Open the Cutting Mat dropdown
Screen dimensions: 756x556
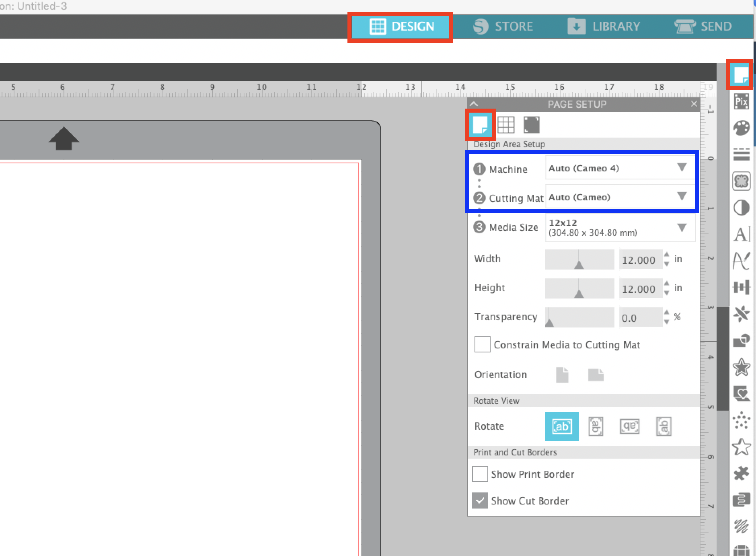coord(681,197)
